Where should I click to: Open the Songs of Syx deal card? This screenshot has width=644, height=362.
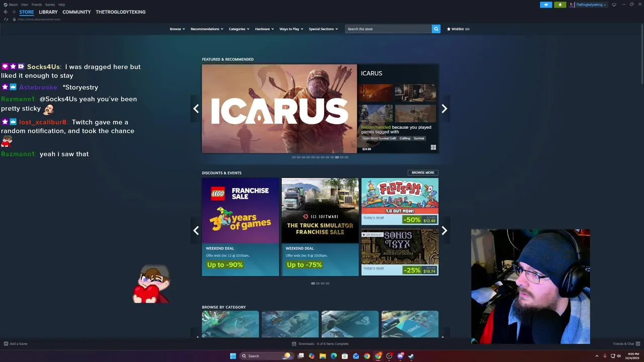click(400, 252)
